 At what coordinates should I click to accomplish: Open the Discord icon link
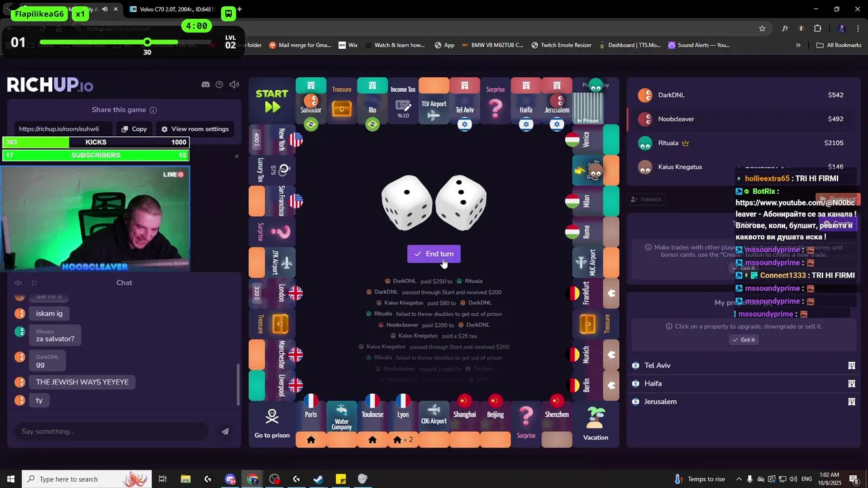click(205, 85)
